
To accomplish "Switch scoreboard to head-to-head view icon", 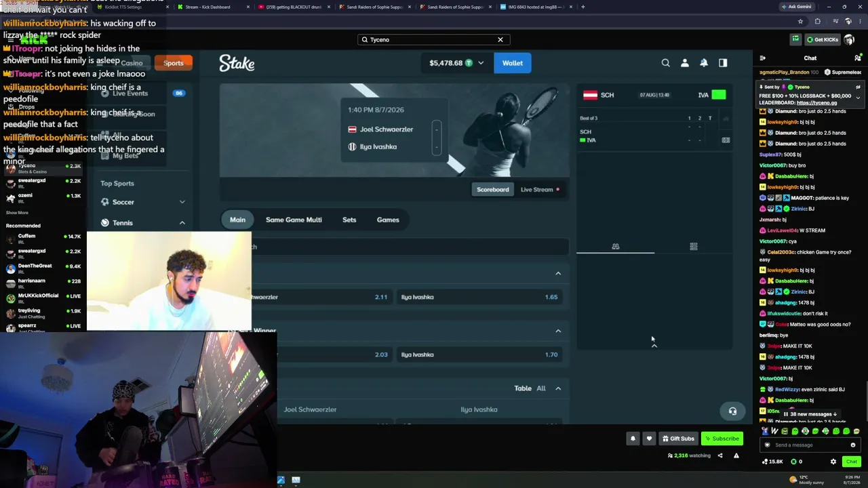I will pos(616,247).
